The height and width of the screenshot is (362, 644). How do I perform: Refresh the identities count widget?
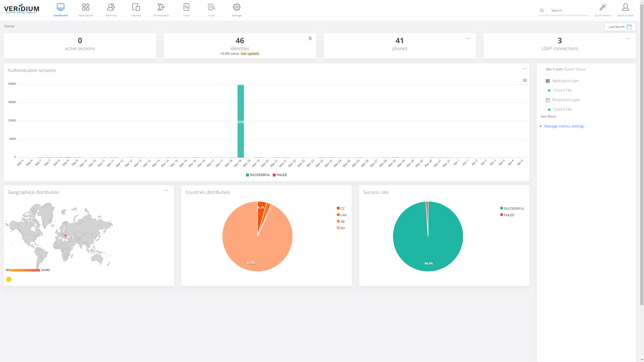click(310, 38)
